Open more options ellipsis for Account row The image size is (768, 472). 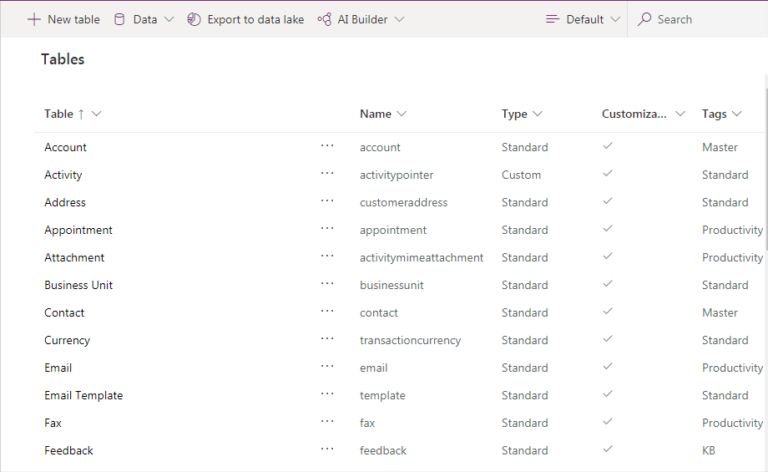coord(328,146)
